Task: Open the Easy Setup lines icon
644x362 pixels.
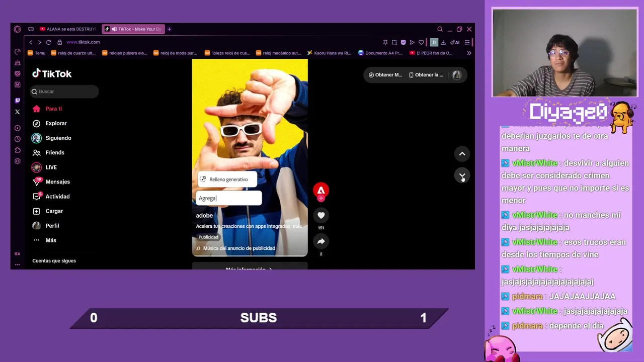Action: click(467, 42)
